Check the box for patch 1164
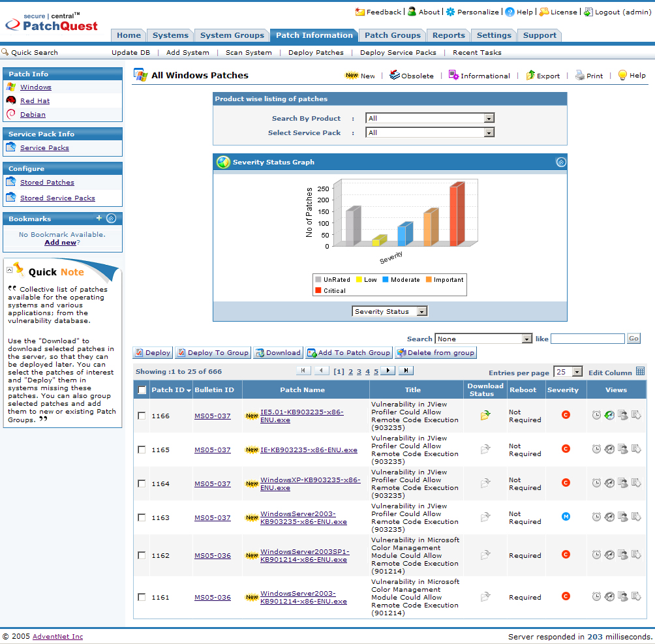Screen dimensions: 655x644 pyautogui.click(x=142, y=483)
